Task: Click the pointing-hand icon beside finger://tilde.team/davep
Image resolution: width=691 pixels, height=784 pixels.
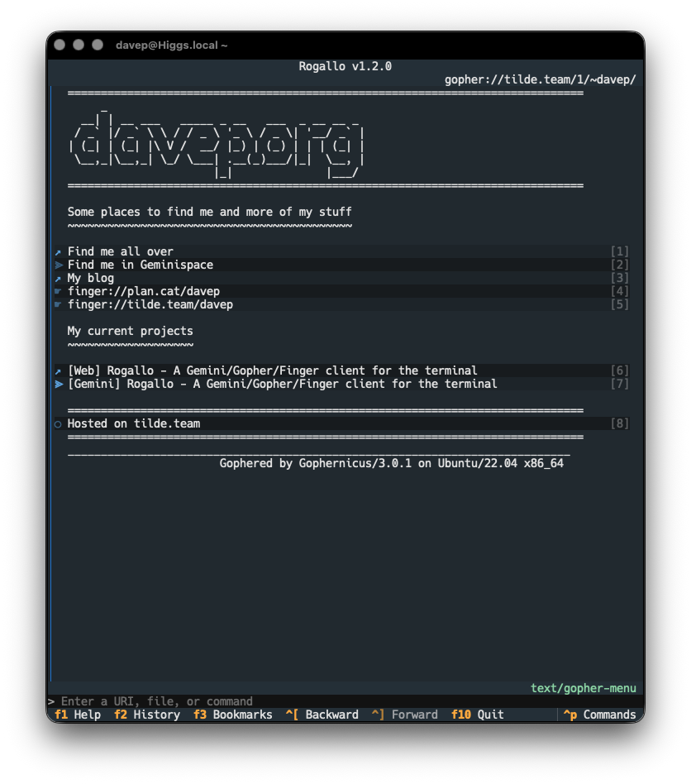Action: tap(58, 304)
